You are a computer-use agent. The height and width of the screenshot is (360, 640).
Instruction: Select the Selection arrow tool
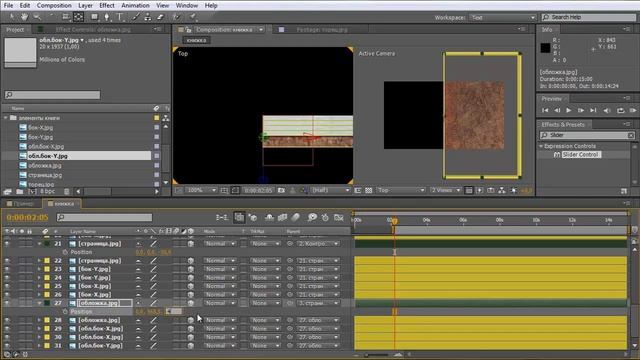pos(12,17)
